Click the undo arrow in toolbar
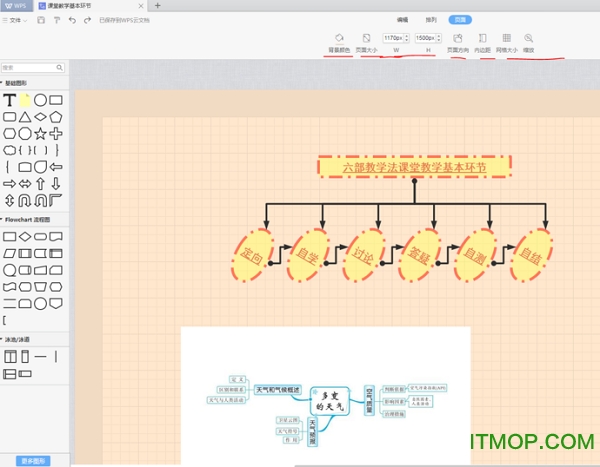This screenshot has width=600, height=467. pos(73,20)
